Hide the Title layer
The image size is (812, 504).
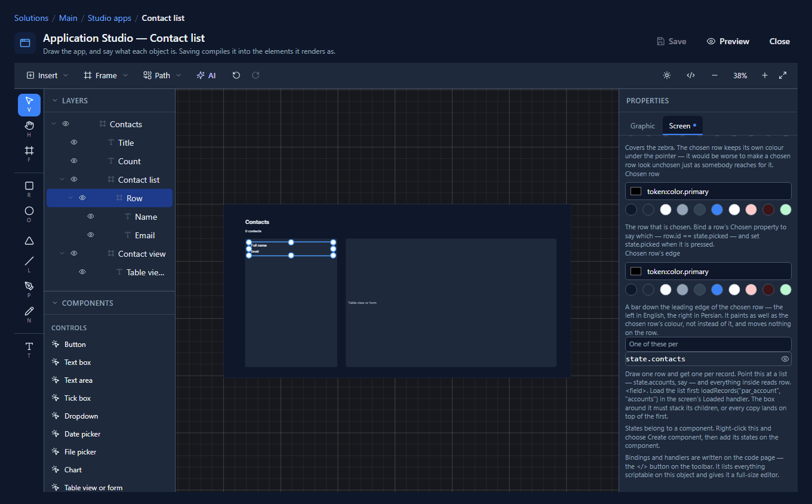[x=74, y=143]
